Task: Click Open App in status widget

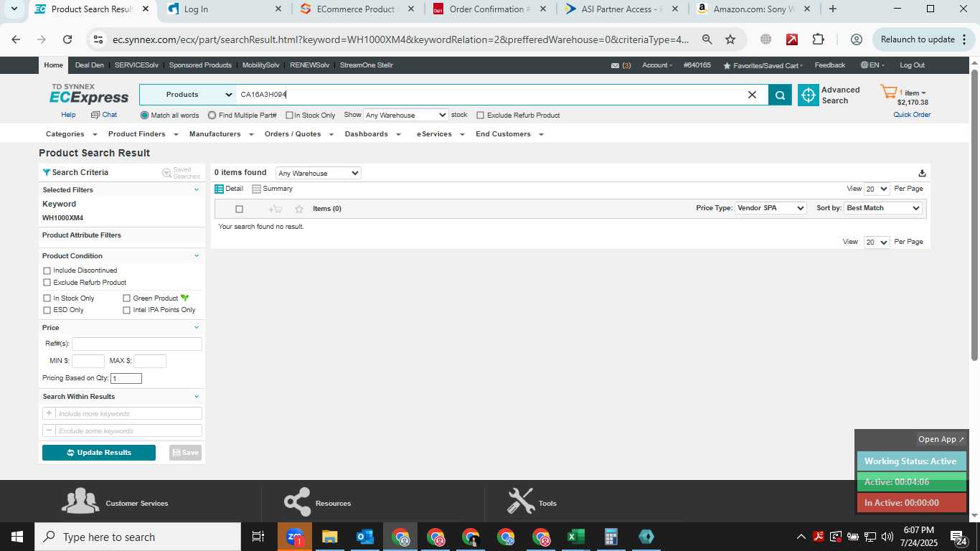Action: click(941, 439)
